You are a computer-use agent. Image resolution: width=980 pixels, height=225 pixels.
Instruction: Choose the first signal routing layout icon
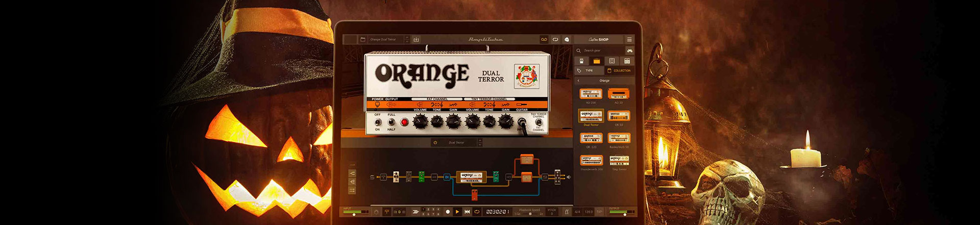353,174
